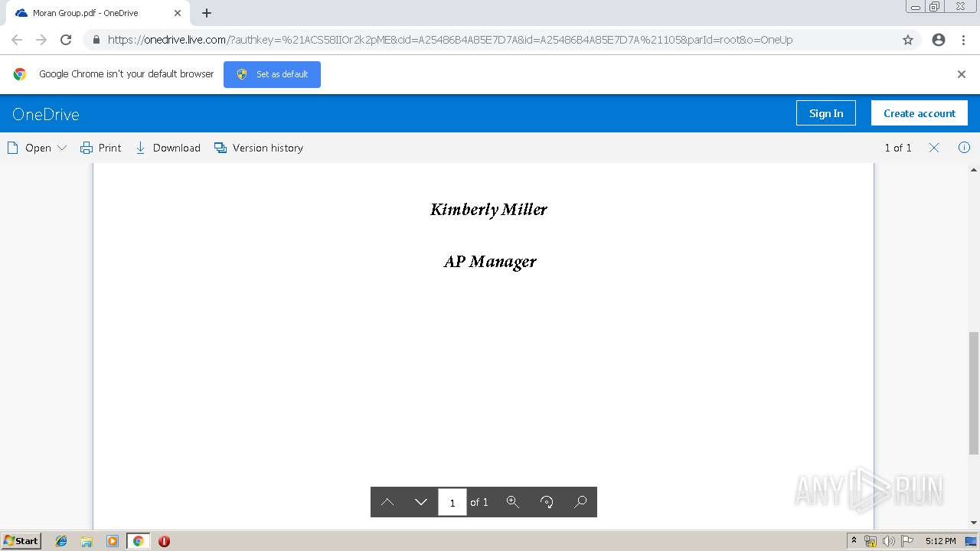Expand the Open dropdown chevron

(x=62, y=148)
